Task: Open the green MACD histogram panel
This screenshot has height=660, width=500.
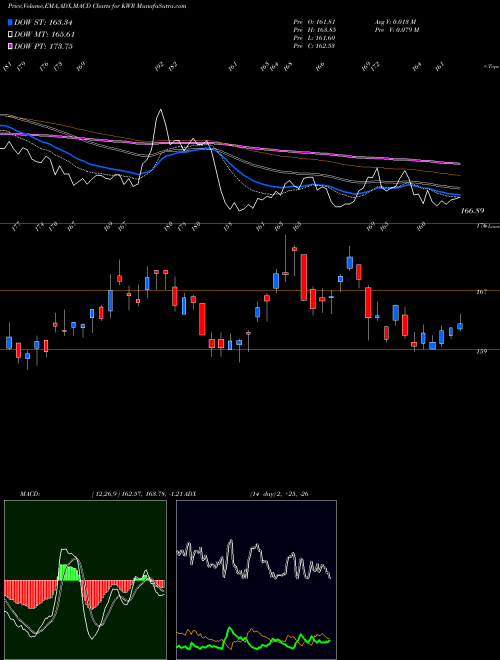Action: (85, 580)
